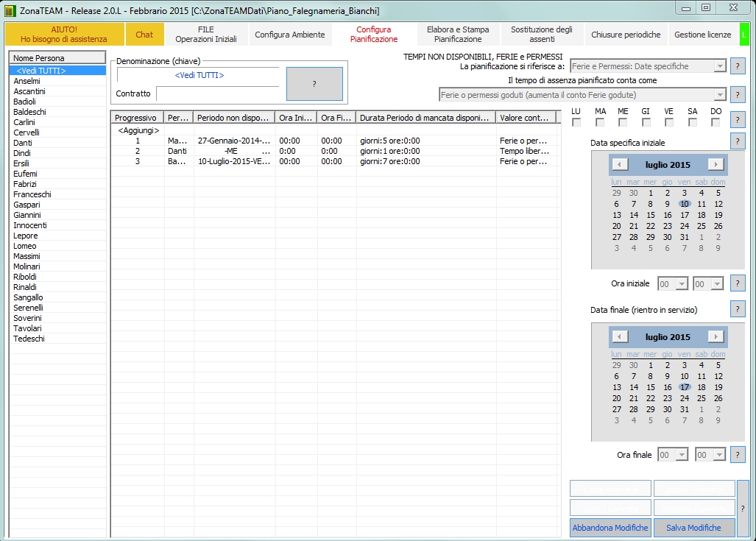Click 'Valore cont…' column header
Viewport: 756px width, 541px height.
coord(526,118)
